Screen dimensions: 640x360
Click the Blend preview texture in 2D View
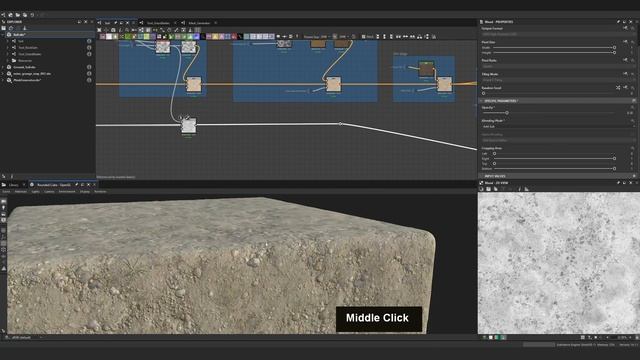click(x=559, y=263)
